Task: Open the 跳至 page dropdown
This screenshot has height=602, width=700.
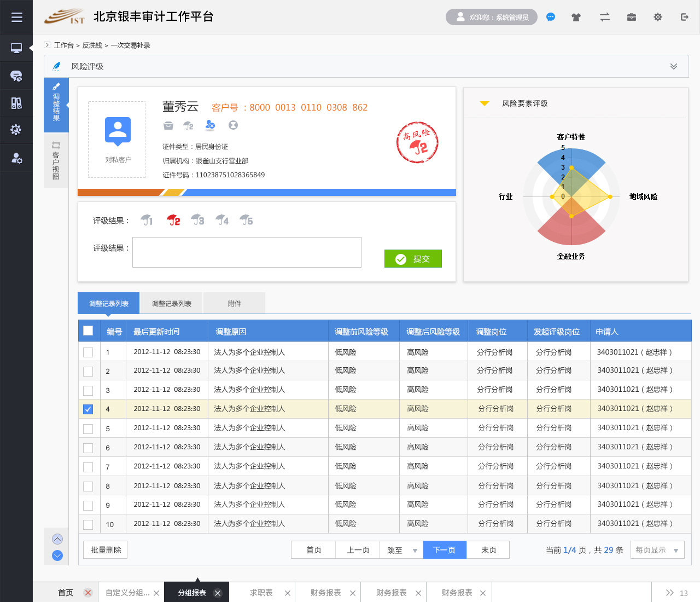Action: (x=401, y=549)
